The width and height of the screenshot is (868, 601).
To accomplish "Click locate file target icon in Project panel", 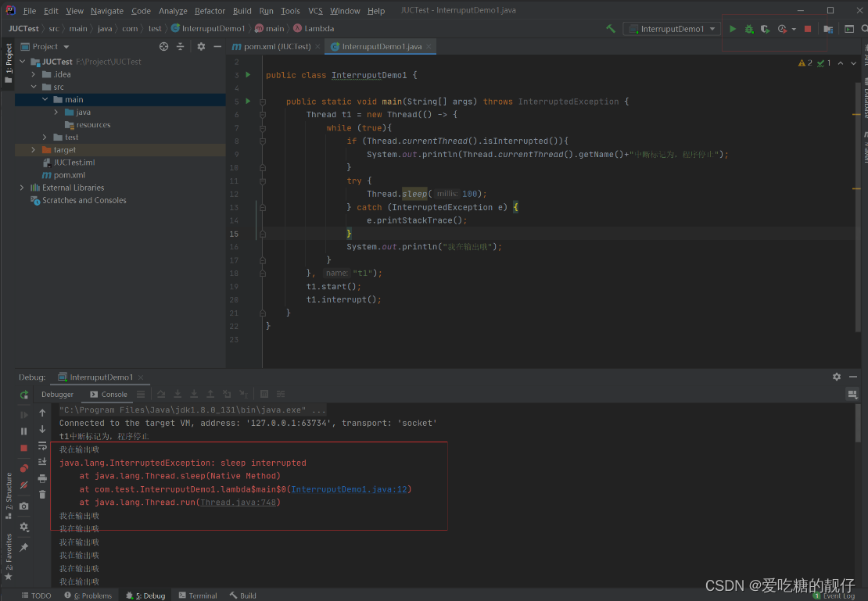I will [x=164, y=46].
